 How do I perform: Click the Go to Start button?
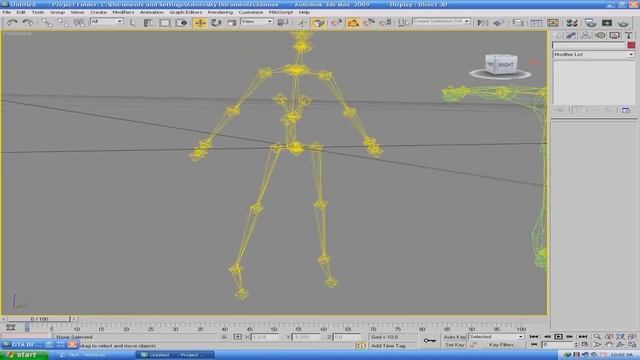[533, 337]
